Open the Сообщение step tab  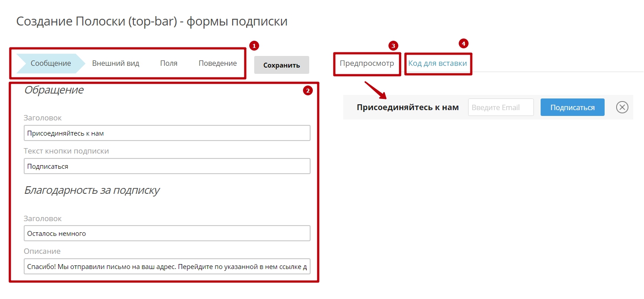point(51,64)
